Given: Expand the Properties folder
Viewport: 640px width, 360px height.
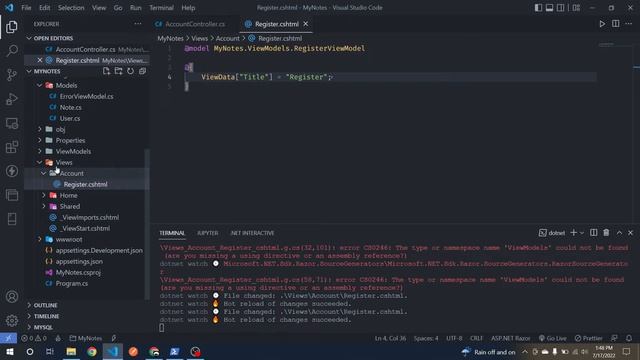Looking at the screenshot, I should 40,140.
